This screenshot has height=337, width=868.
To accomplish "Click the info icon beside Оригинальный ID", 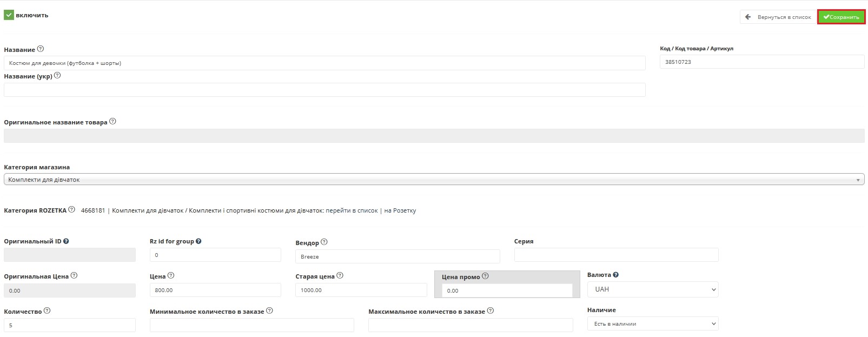I will pyautogui.click(x=66, y=241).
